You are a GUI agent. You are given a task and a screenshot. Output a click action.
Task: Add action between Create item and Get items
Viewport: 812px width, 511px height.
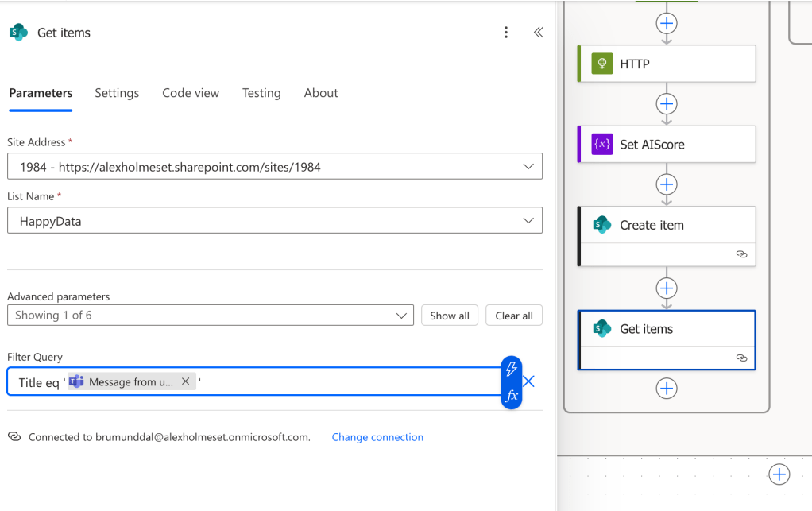pos(667,288)
